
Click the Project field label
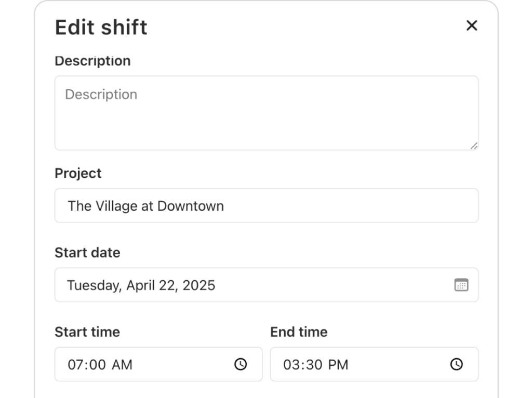(78, 173)
